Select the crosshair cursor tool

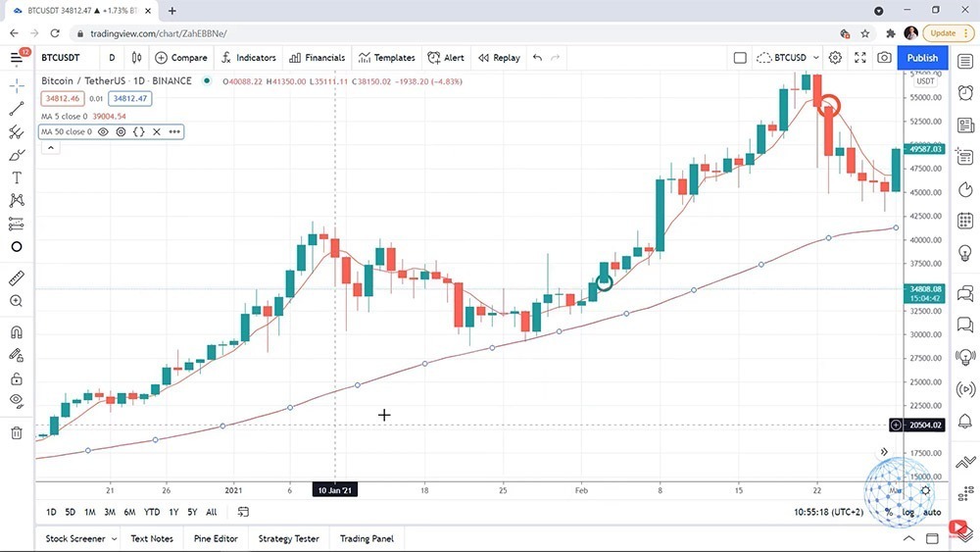17,85
